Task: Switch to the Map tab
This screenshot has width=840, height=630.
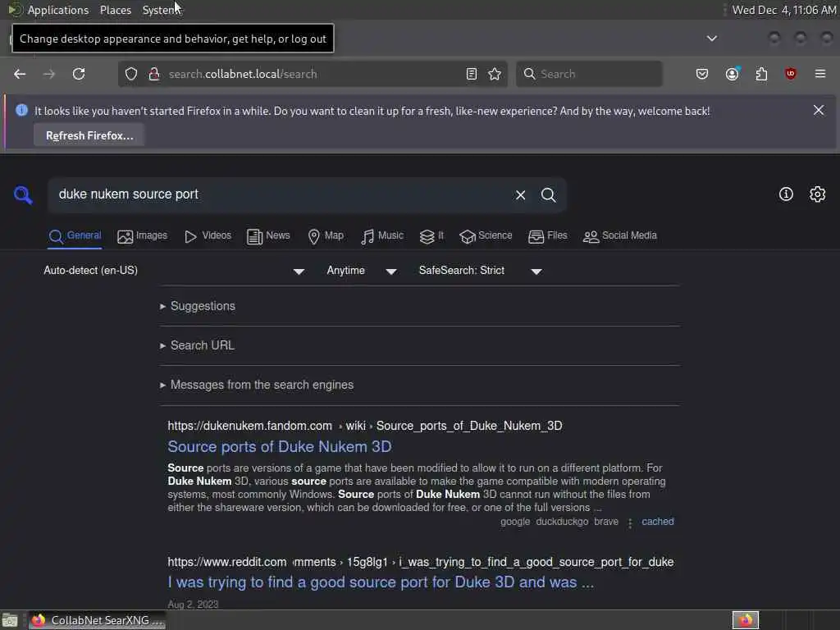Action: (x=326, y=236)
